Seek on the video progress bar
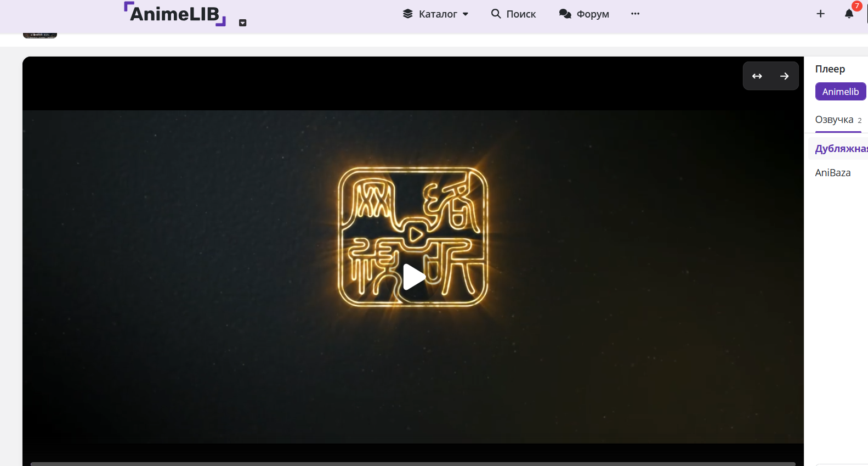The width and height of the screenshot is (868, 466). click(413, 464)
